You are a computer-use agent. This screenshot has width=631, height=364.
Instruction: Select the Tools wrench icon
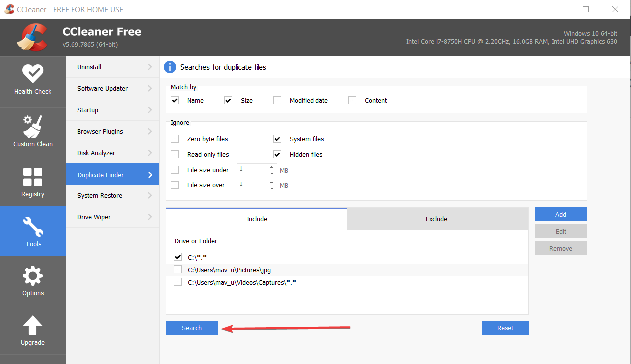(33, 227)
